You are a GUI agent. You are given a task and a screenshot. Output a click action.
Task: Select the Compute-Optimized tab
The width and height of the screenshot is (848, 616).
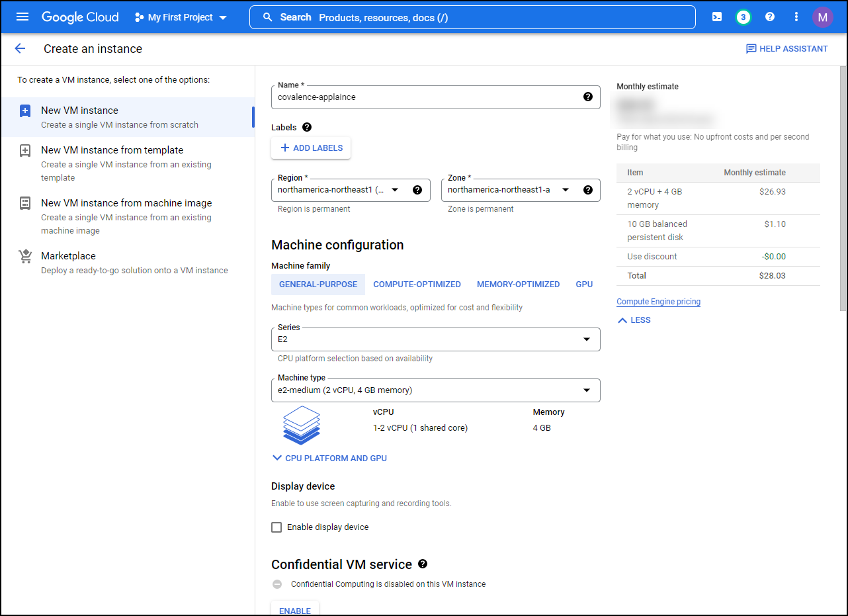[417, 285]
